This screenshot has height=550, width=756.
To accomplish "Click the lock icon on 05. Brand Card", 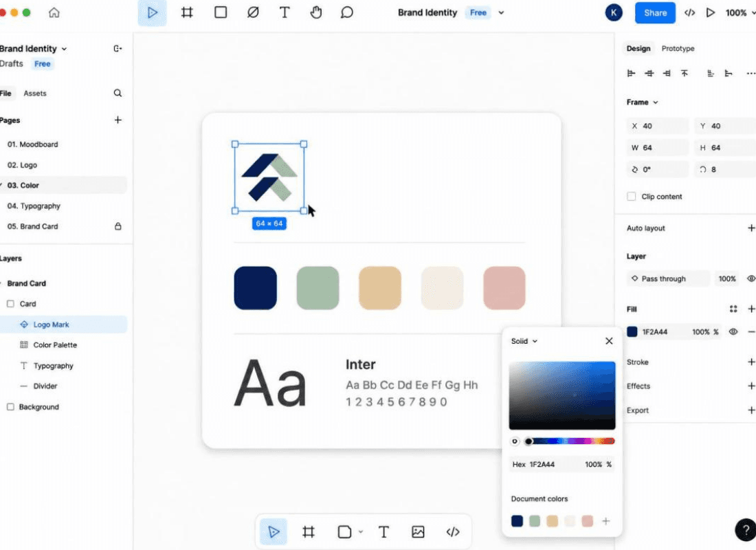I will 118,226.
